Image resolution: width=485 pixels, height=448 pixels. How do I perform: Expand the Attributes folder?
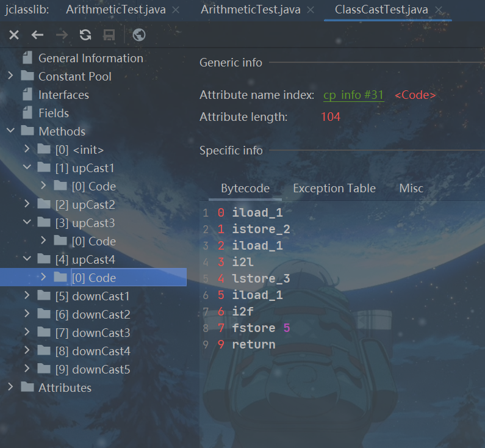[x=10, y=388]
